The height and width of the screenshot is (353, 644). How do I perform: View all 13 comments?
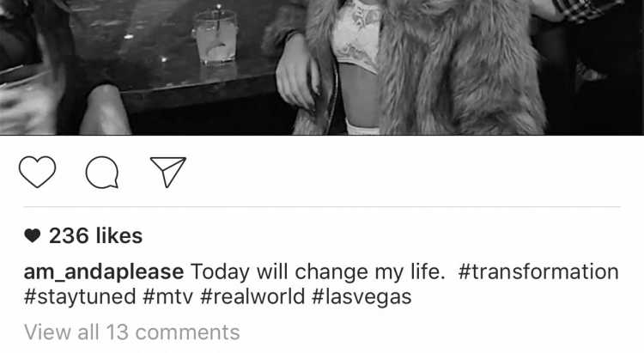(132, 332)
